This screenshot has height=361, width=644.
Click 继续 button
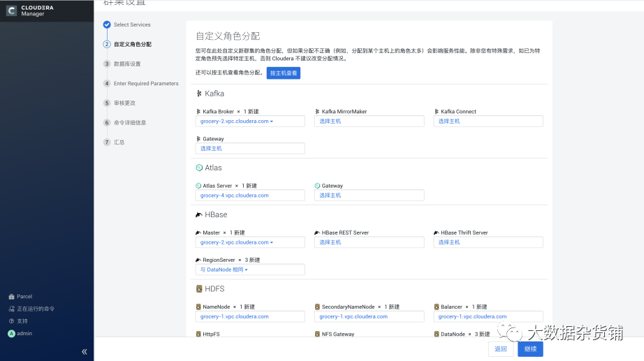click(x=530, y=349)
